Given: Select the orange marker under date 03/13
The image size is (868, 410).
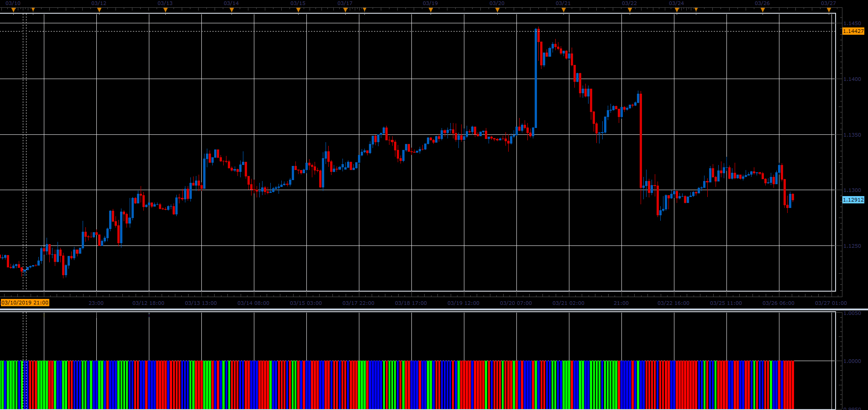Looking at the screenshot, I should (x=165, y=10).
